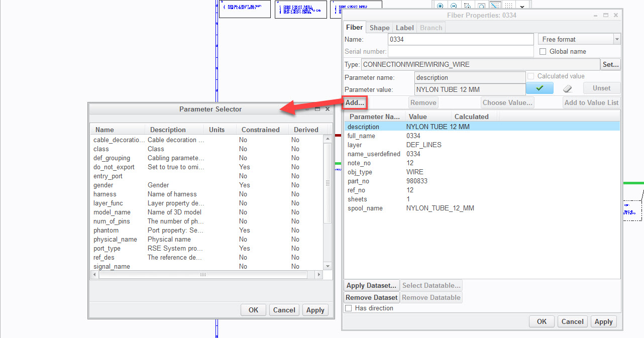Click the Choose Value... button

(x=507, y=102)
